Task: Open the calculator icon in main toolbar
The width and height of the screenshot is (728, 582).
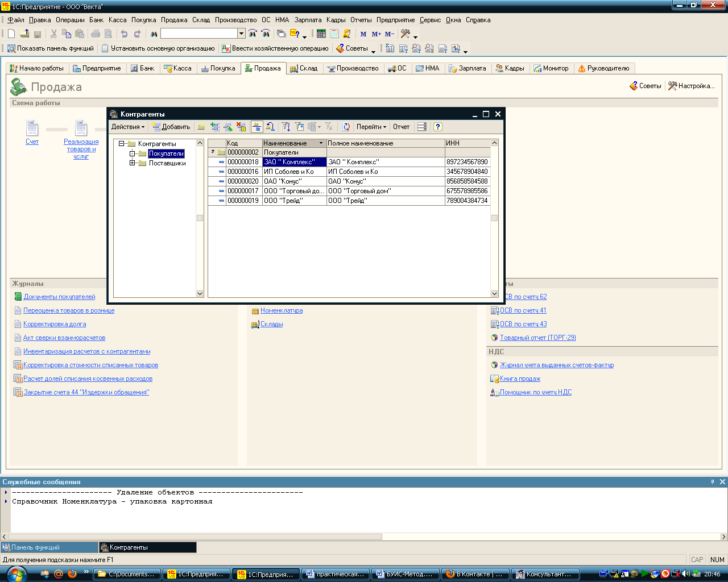Action: click(x=321, y=34)
